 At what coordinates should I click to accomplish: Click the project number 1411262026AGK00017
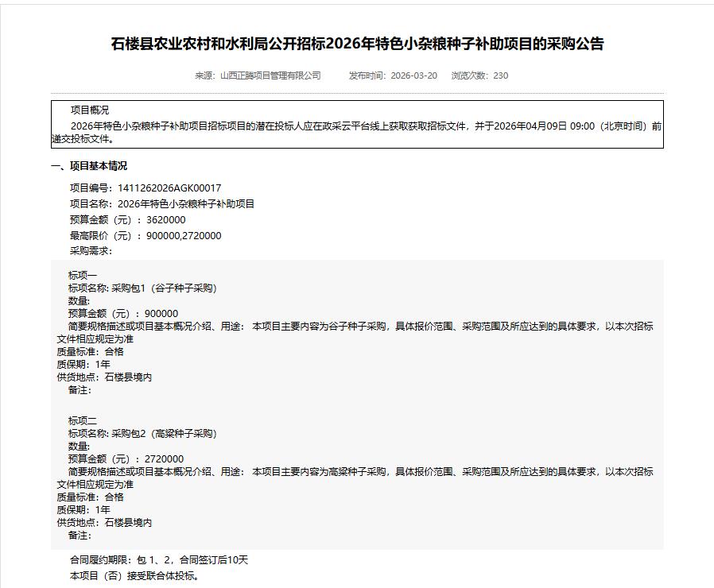[169, 188]
